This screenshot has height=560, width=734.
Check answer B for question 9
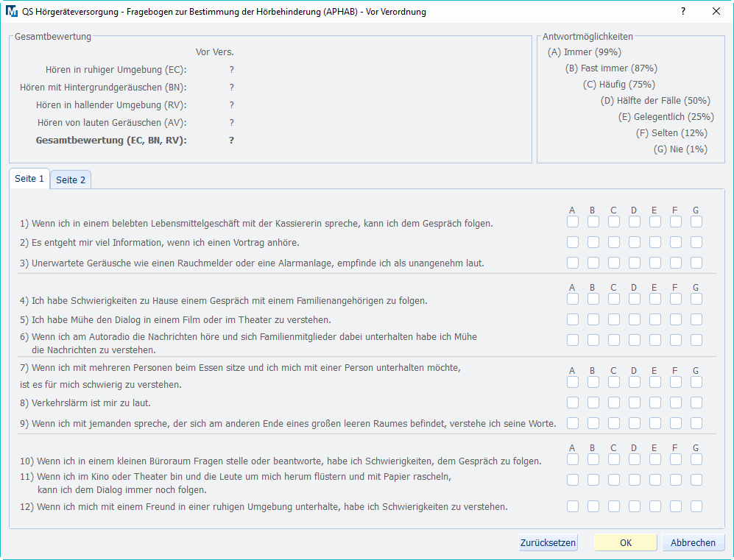pos(593,423)
